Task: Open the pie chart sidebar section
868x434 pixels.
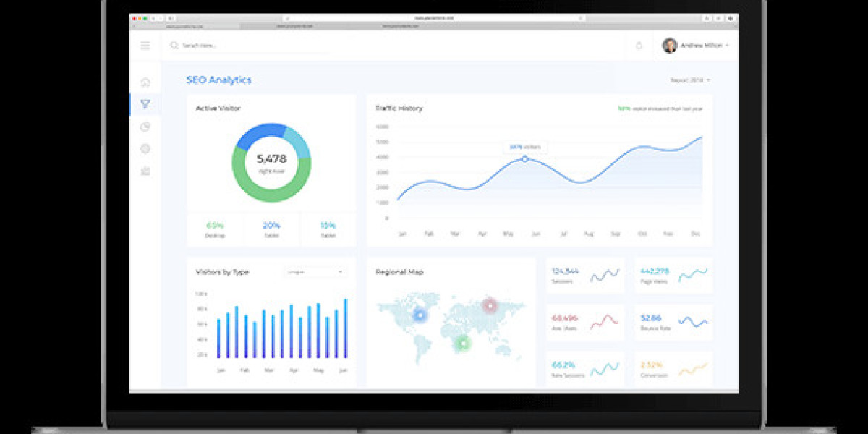Action: (145, 127)
